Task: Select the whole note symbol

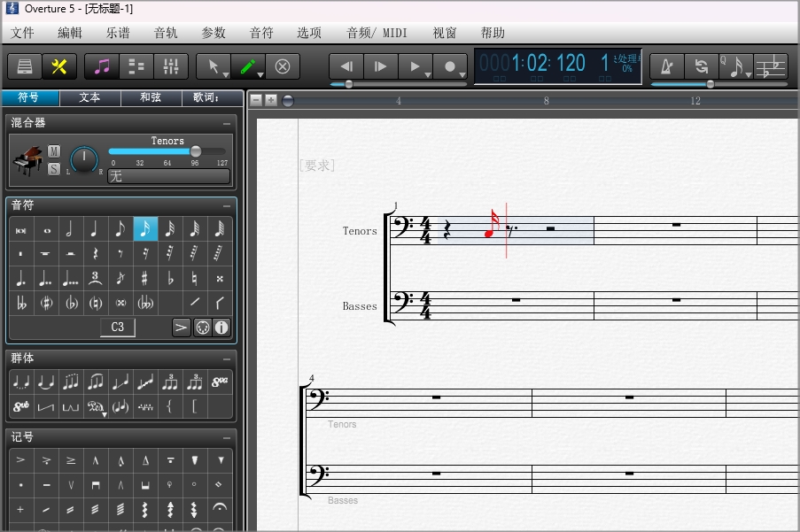Action: [45, 229]
